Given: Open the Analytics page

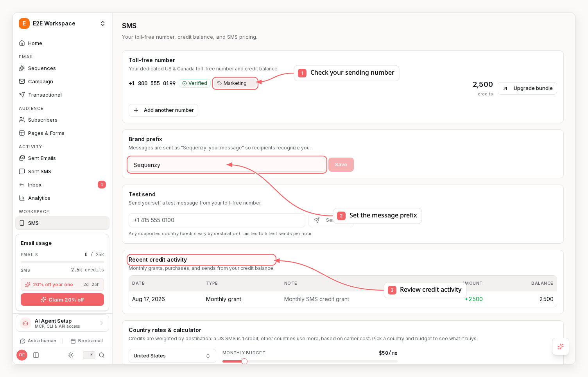Looking at the screenshot, I should click(63, 198).
